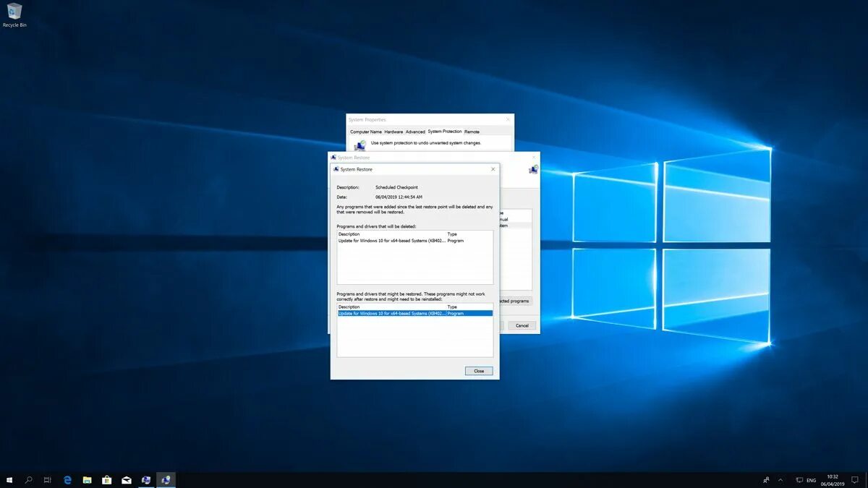Open the Recycle Bin desktop icon
The width and height of the screenshot is (868, 488).
(14, 15)
